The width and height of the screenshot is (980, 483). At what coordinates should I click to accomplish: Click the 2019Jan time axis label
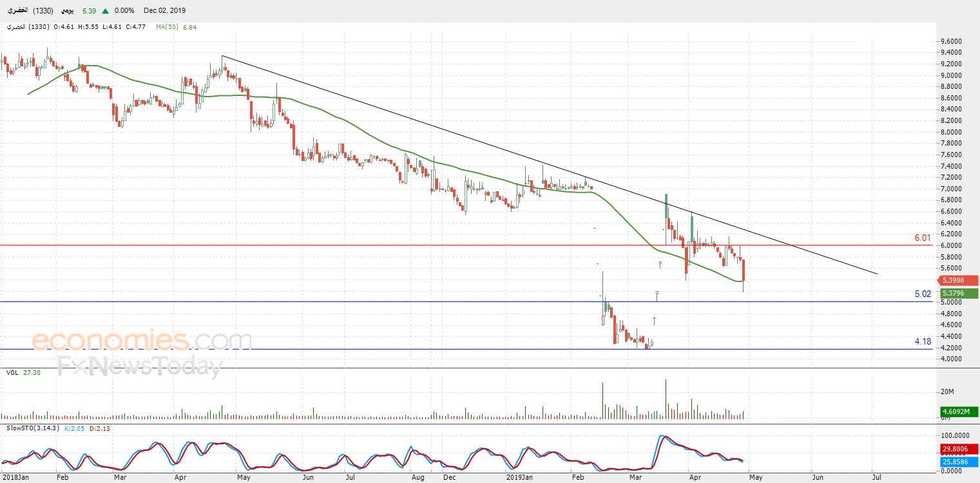tap(519, 478)
